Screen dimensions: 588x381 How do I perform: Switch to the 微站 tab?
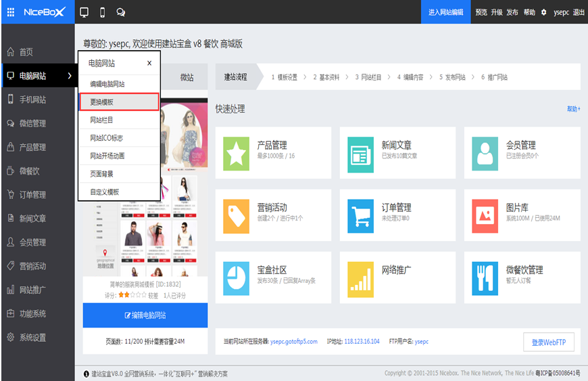187,78
